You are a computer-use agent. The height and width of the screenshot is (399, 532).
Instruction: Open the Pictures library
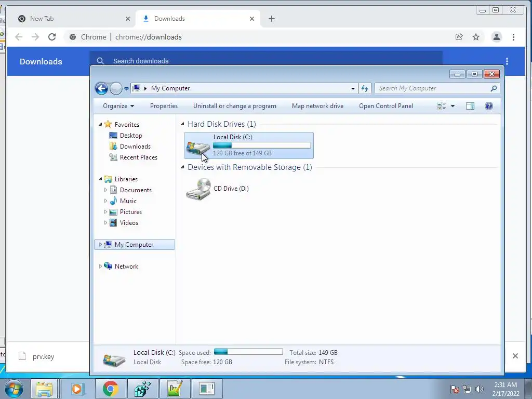coord(130,212)
